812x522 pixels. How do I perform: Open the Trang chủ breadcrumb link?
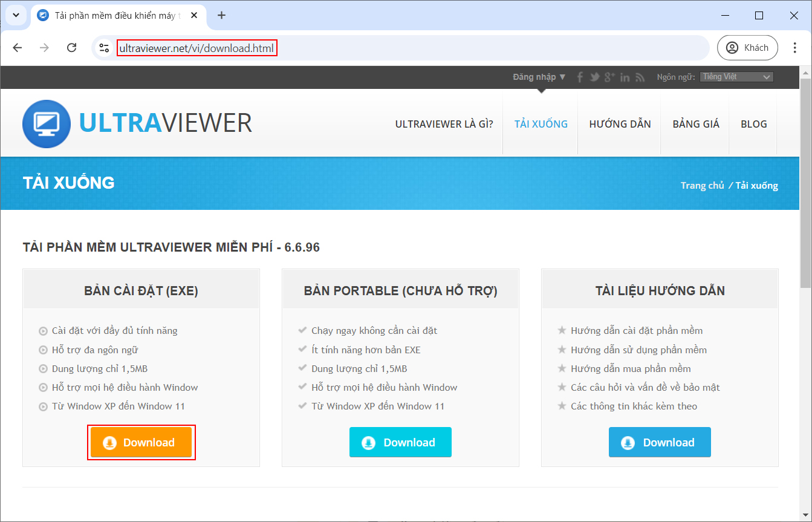[x=702, y=185]
